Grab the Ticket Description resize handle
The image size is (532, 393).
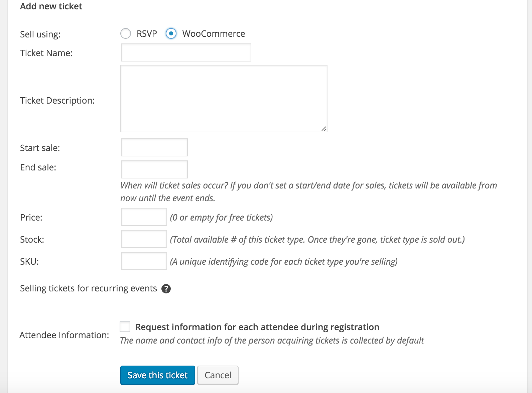click(324, 129)
